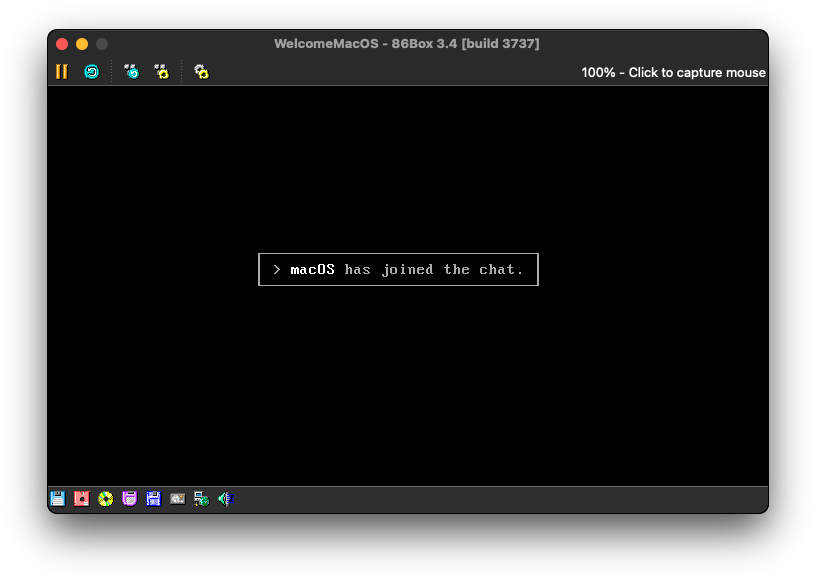Pause the emulated machine
This screenshot has width=816, height=579.
coord(62,72)
